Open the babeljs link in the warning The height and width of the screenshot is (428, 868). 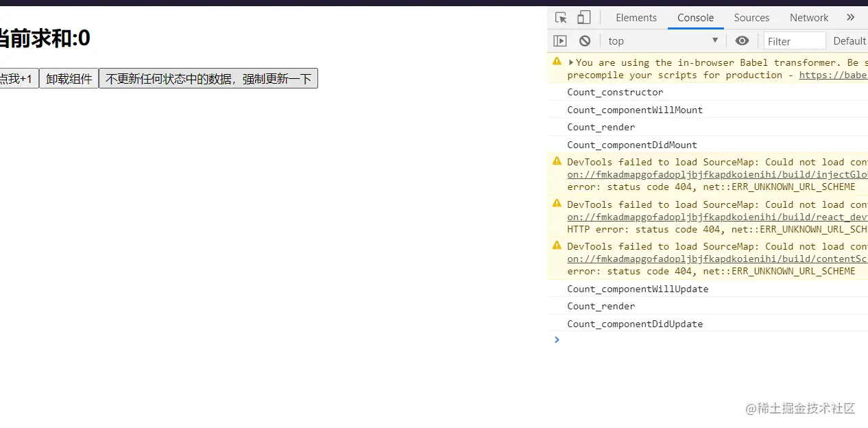coord(833,75)
